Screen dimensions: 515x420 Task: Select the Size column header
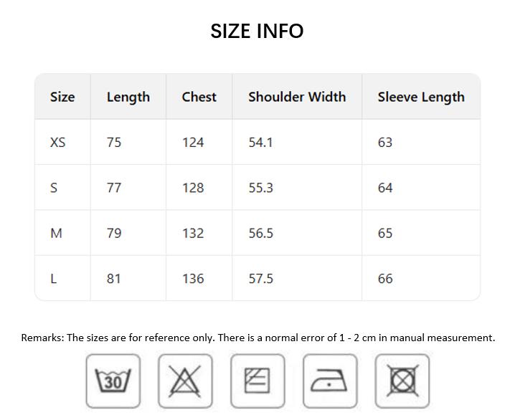62,97
